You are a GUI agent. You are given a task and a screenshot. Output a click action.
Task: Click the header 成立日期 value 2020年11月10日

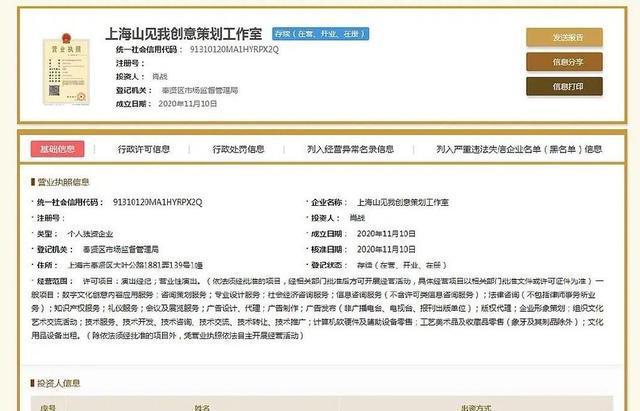pos(187,104)
